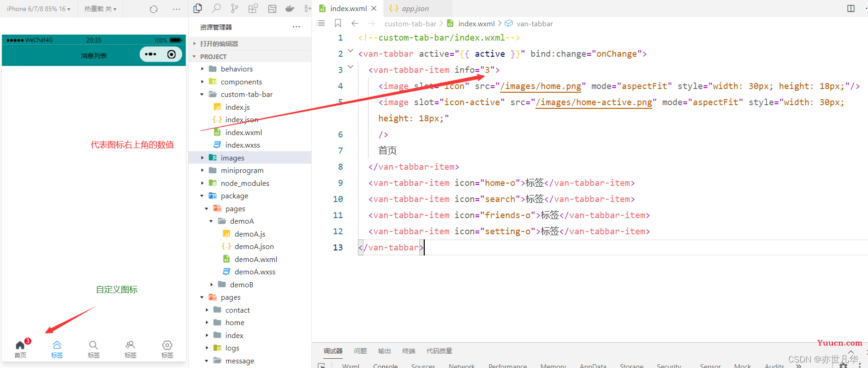
Task: Tap the mini program capsule menu dots
Action: click(x=150, y=54)
